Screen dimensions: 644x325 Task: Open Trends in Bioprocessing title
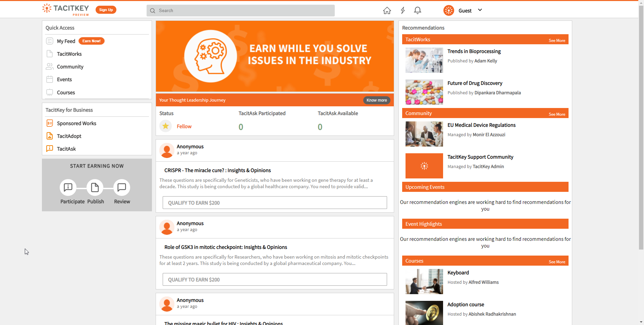[x=474, y=51]
